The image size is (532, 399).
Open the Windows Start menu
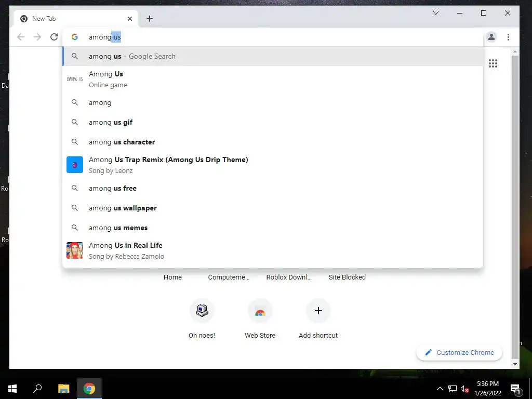pyautogui.click(x=12, y=389)
